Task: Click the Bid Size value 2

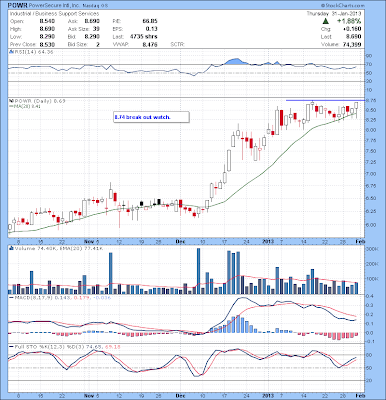Action: (x=98, y=44)
